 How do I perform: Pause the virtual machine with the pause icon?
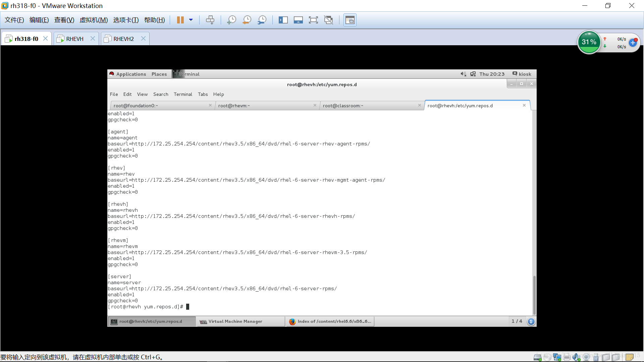pyautogui.click(x=180, y=20)
